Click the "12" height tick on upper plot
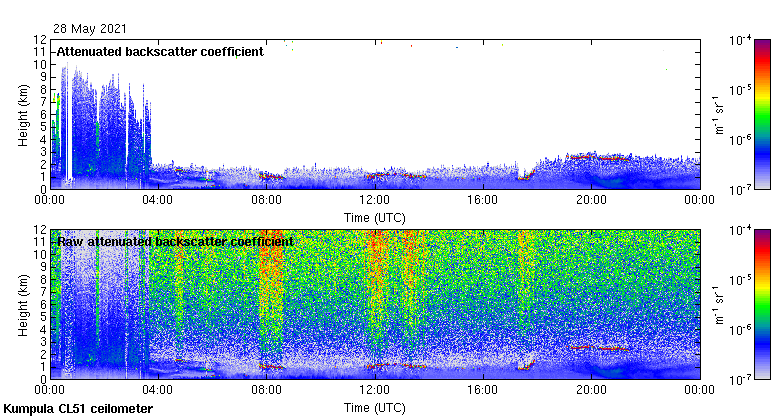The height and width of the screenshot is (420, 780). tap(40, 39)
